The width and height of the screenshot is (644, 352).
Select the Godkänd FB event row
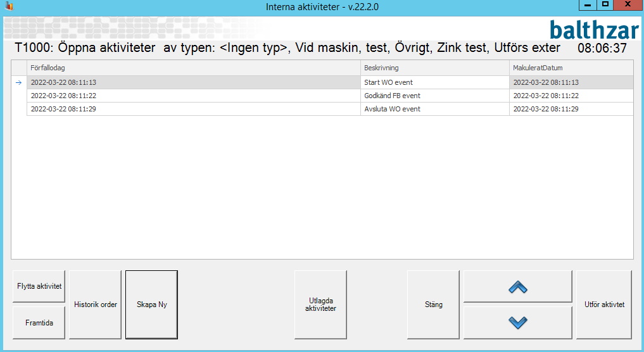(x=330, y=96)
